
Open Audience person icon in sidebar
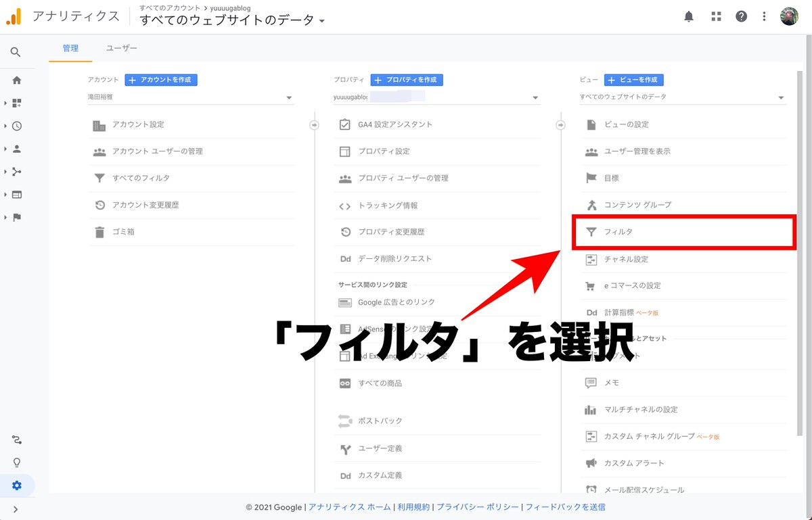(x=17, y=149)
